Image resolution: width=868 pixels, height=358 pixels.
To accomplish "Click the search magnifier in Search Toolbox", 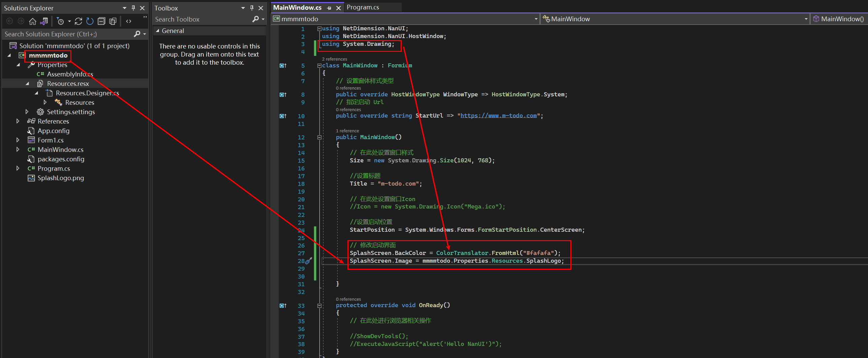I will click(256, 19).
